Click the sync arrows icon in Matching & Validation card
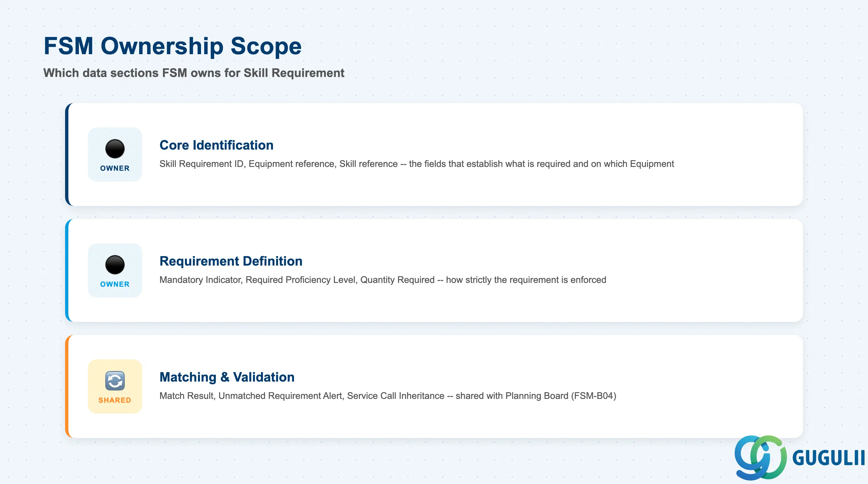The height and width of the screenshot is (484, 868). (115, 381)
